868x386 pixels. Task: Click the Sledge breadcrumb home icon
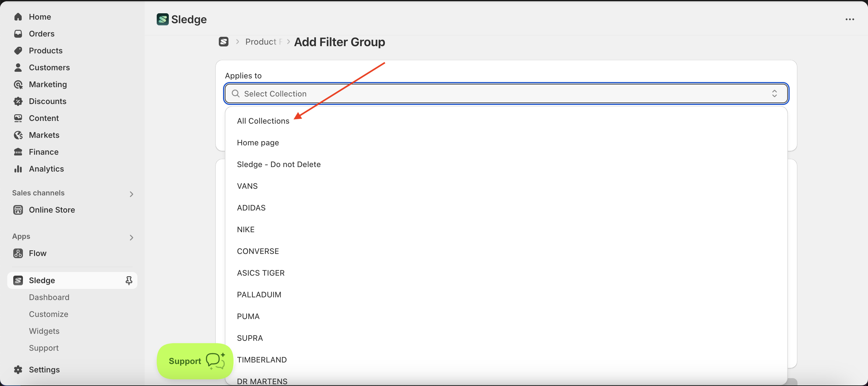point(224,42)
